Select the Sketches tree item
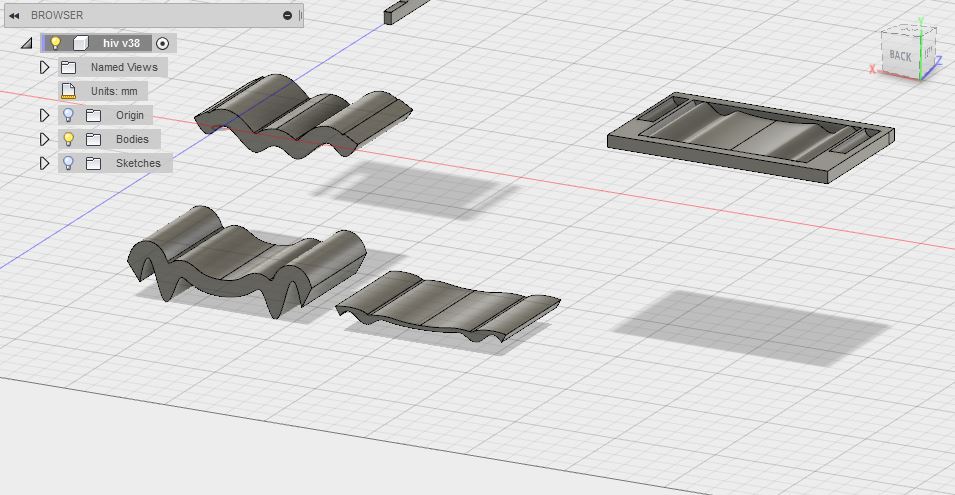The image size is (955, 495). point(138,163)
